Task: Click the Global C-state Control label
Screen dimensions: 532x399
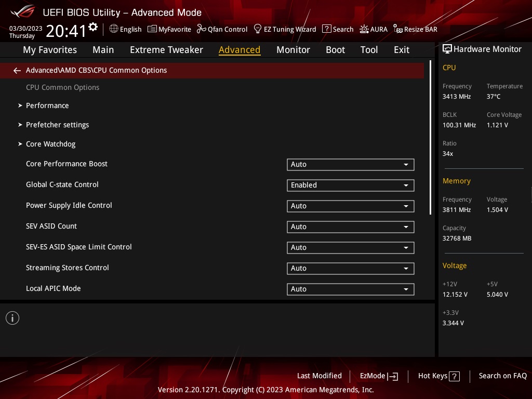Action: (62, 184)
